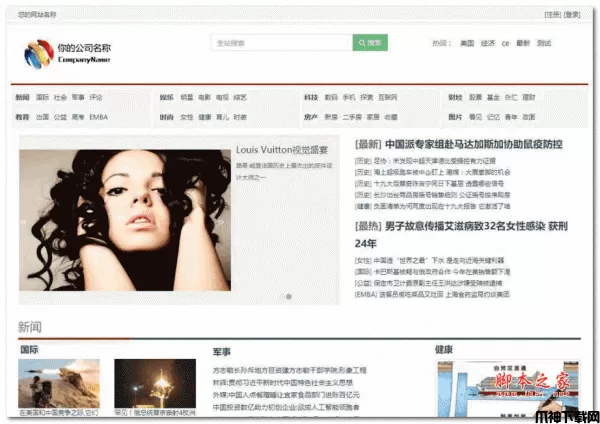600x424 pixels.
Task: Open the missile launch news thumbnail
Action: click(59, 383)
